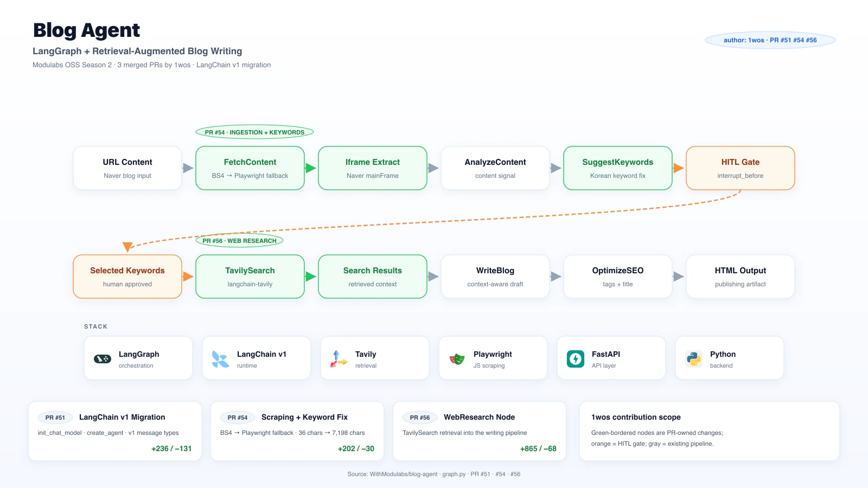
Task: Click the source citation footer text
Action: click(x=434, y=474)
